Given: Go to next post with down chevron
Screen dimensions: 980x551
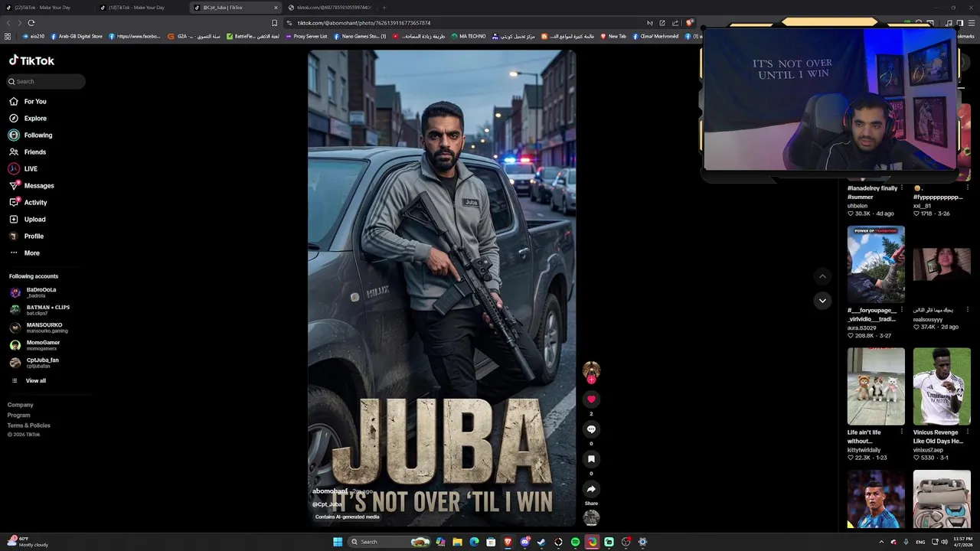Looking at the screenshot, I should (822, 300).
